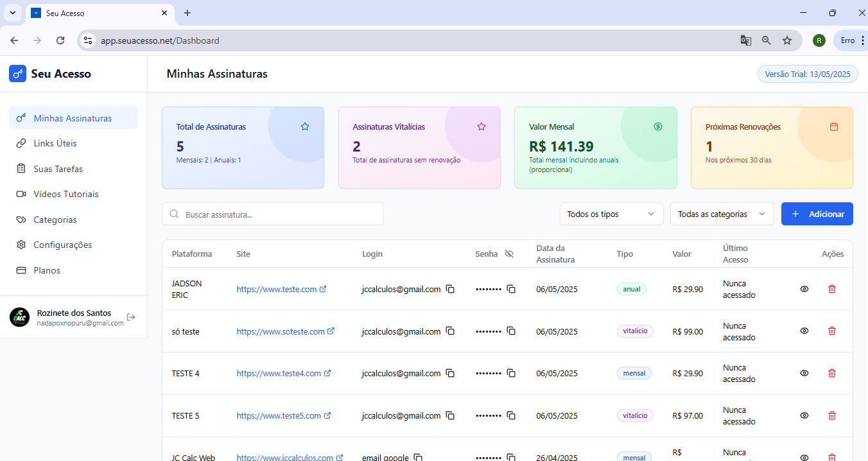
Task: Copy login email in TESTE 5 row
Action: 450,415
